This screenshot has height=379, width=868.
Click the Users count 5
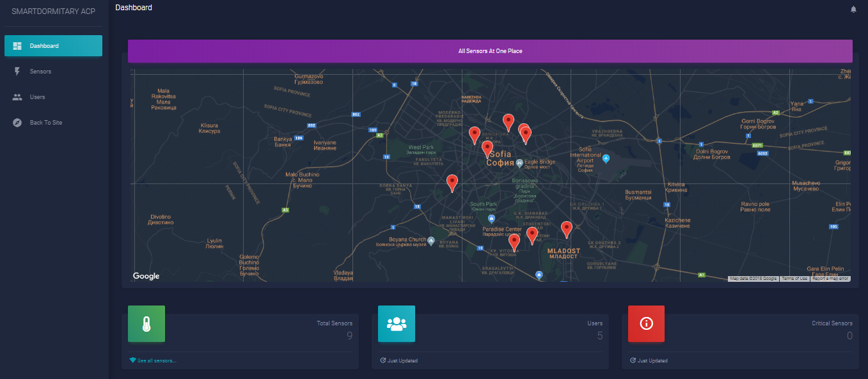(600, 336)
